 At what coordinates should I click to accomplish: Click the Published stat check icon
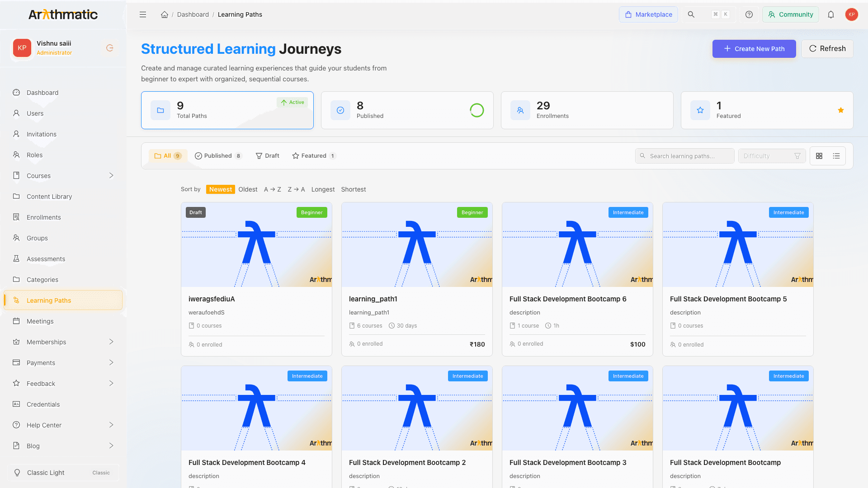(340, 110)
